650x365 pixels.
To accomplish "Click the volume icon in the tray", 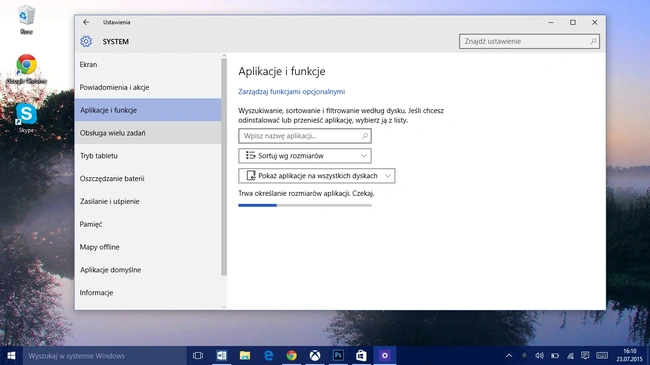I will [x=539, y=356].
